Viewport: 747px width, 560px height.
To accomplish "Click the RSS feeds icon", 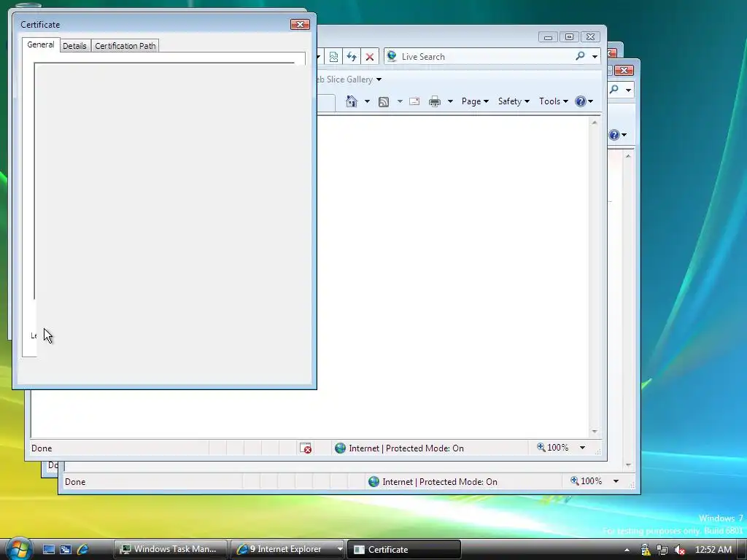I will coord(384,101).
